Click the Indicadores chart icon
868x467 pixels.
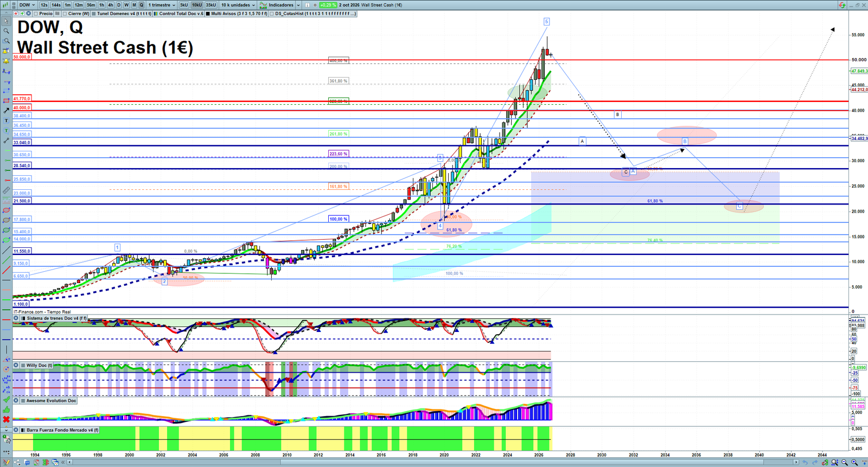pyautogui.click(x=263, y=5)
